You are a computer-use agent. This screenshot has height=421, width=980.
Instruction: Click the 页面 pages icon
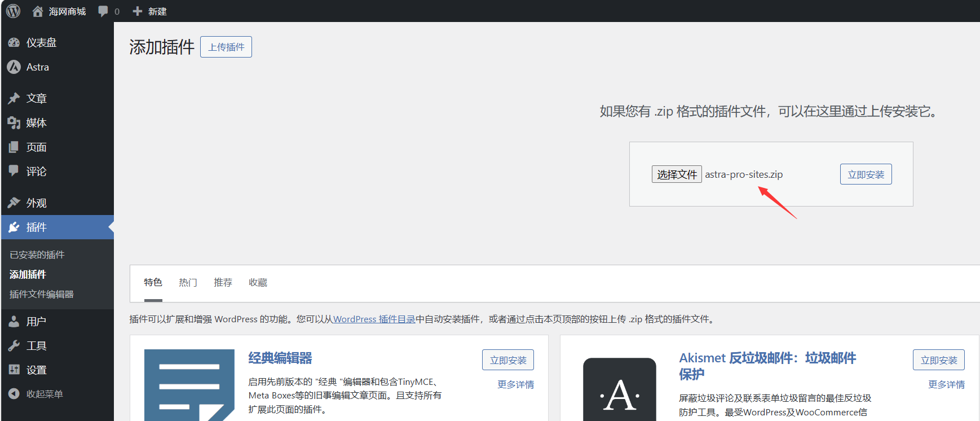[x=14, y=147]
